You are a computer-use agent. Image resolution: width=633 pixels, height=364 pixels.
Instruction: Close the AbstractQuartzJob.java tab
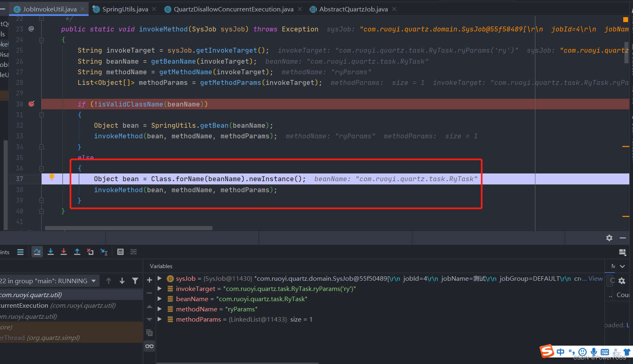click(394, 9)
